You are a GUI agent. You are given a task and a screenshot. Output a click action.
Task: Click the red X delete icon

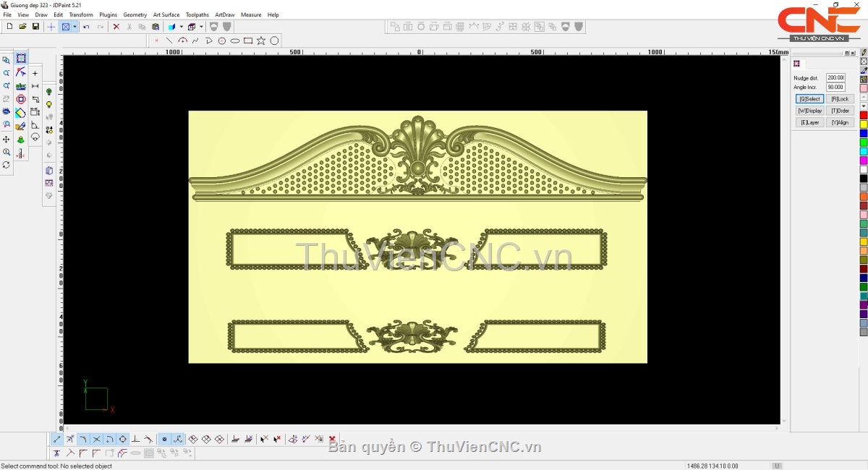(116, 27)
